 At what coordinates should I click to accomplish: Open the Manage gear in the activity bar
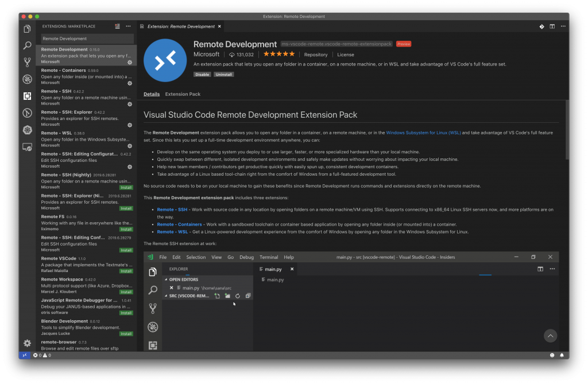(x=27, y=343)
